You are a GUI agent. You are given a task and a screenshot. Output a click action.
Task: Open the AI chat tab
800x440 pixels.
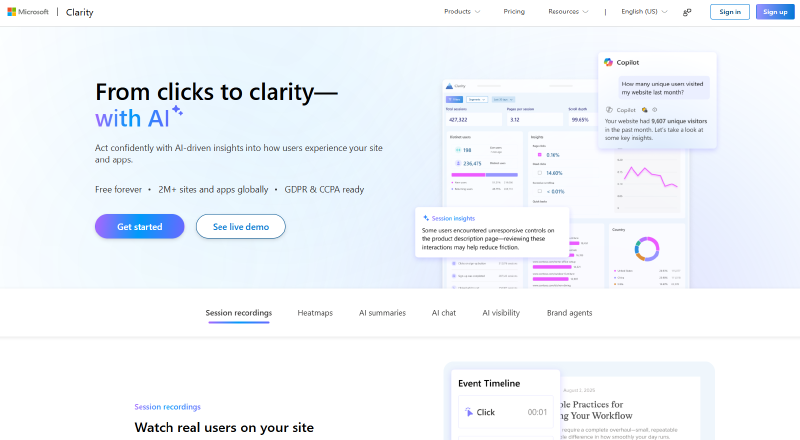[444, 313]
